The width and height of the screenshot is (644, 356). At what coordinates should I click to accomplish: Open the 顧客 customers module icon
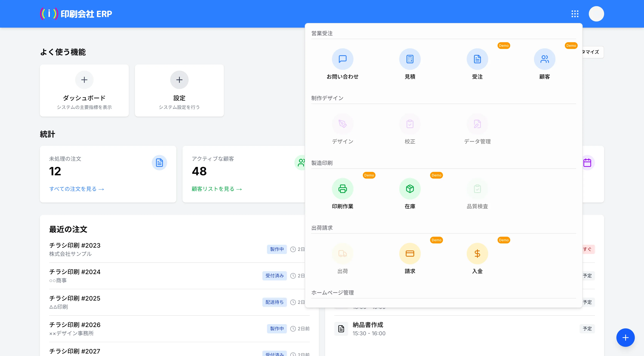tap(544, 59)
